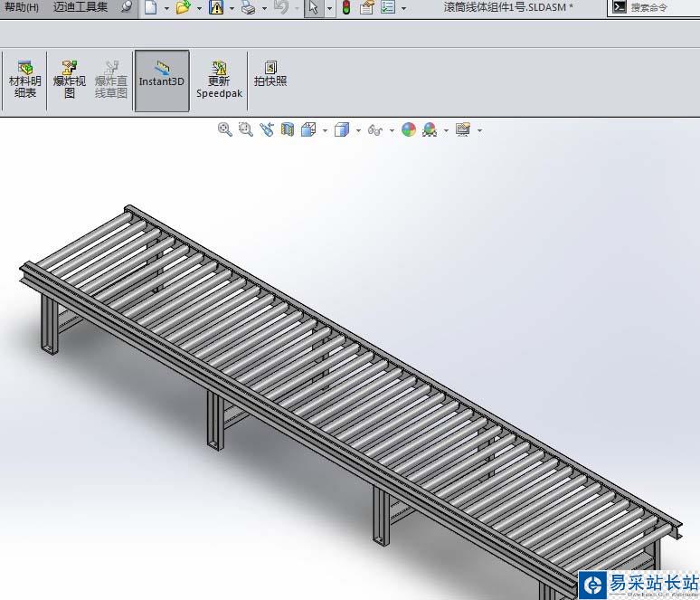Expand the View Orientation dropdown arrow

[x=325, y=130]
